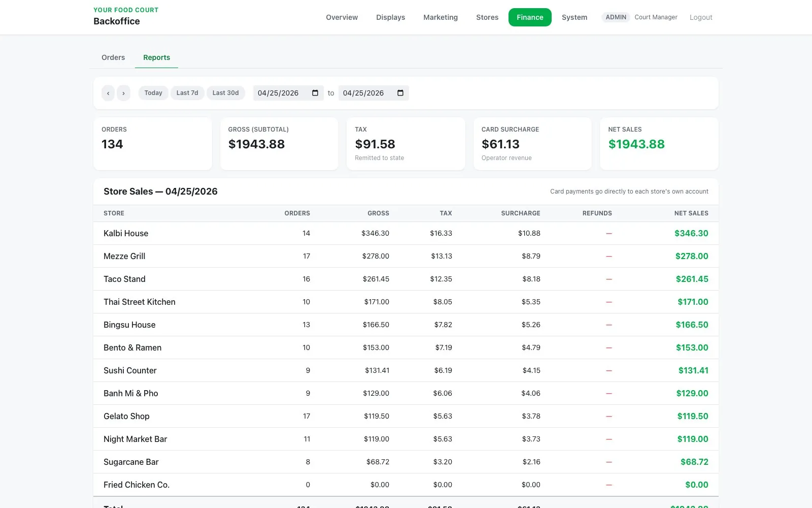This screenshot has height=508, width=812.
Task: Open the Marketing navigation item
Action: coord(441,17)
